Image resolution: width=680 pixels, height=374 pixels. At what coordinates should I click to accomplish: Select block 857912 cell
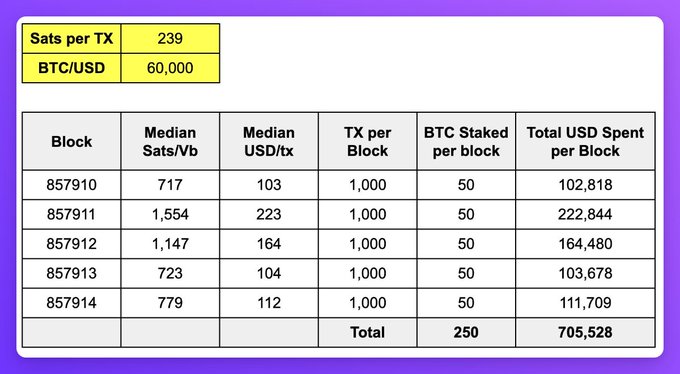pos(72,244)
